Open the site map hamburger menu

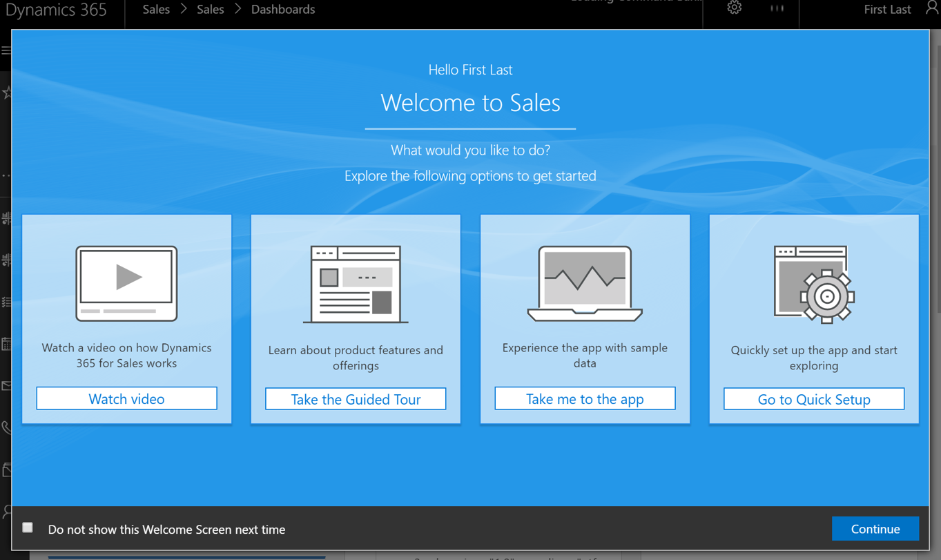tap(6, 50)
